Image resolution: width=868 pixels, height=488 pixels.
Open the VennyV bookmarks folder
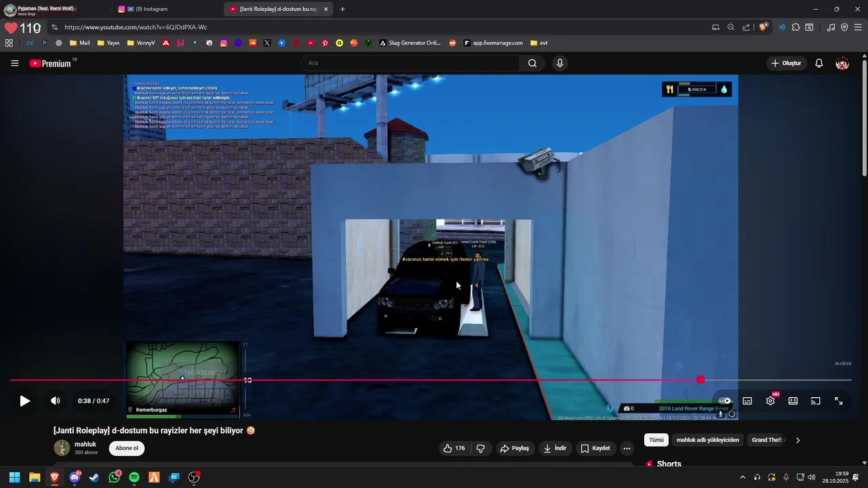pyautogui.click(x=140, y=43)
